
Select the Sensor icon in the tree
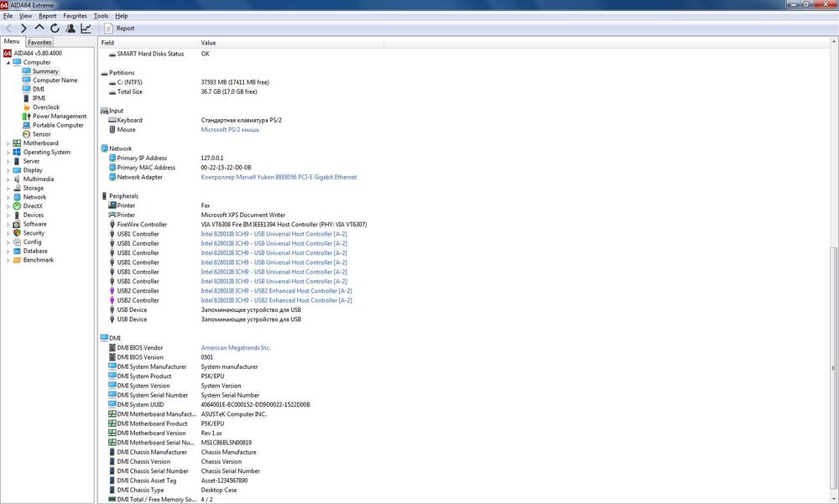26,134
